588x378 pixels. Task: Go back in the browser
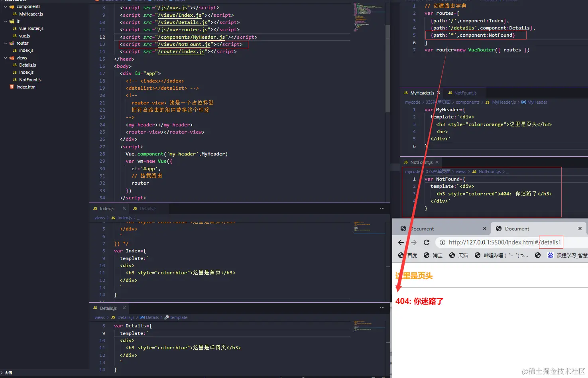(401, 242)
